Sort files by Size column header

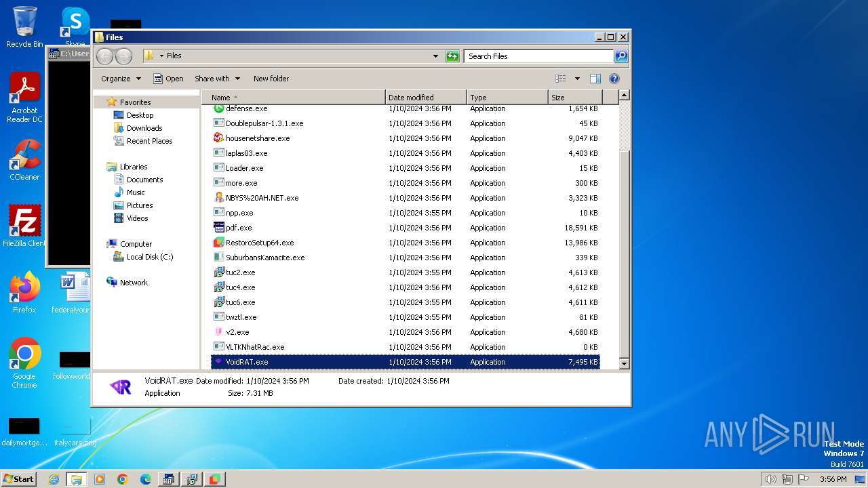pos(575,98)
